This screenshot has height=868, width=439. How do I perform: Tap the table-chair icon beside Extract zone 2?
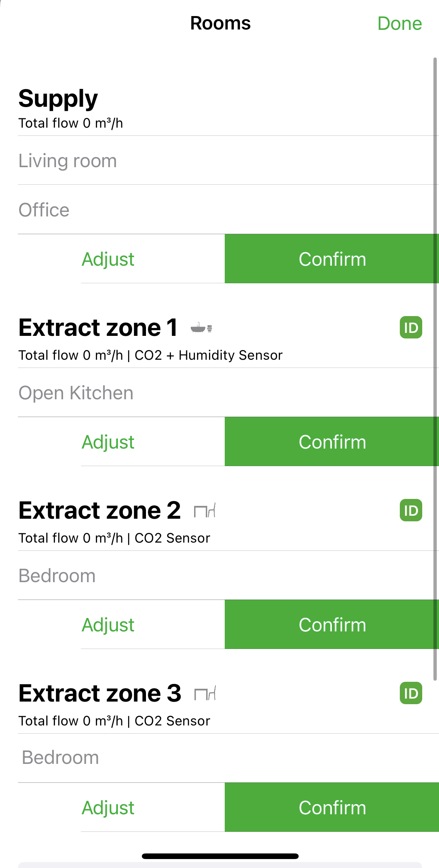coord(205,511)
